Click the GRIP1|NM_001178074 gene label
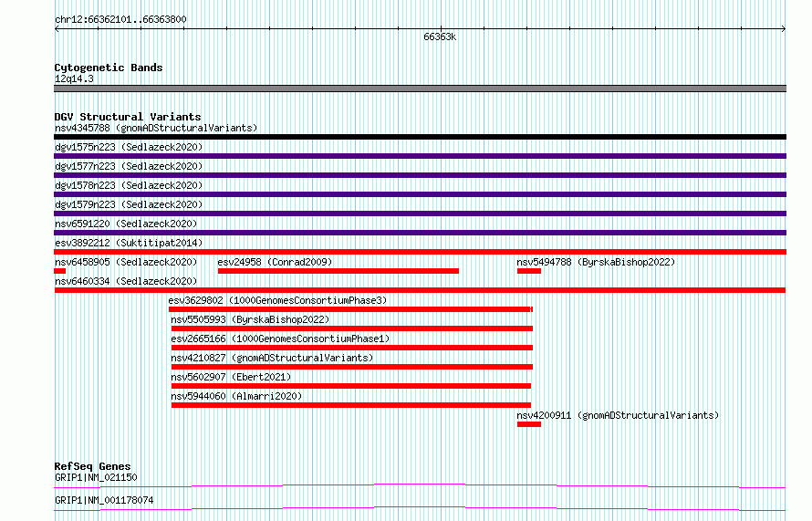Image resolution: width=812 pixels, height=521 pixels. click(104, 500)
